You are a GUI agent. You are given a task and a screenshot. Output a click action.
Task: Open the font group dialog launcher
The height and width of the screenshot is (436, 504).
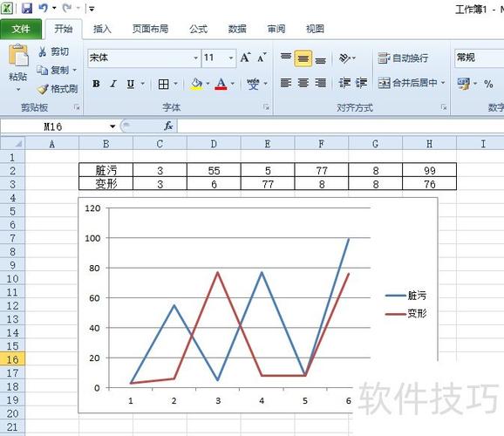pos(266,107)
